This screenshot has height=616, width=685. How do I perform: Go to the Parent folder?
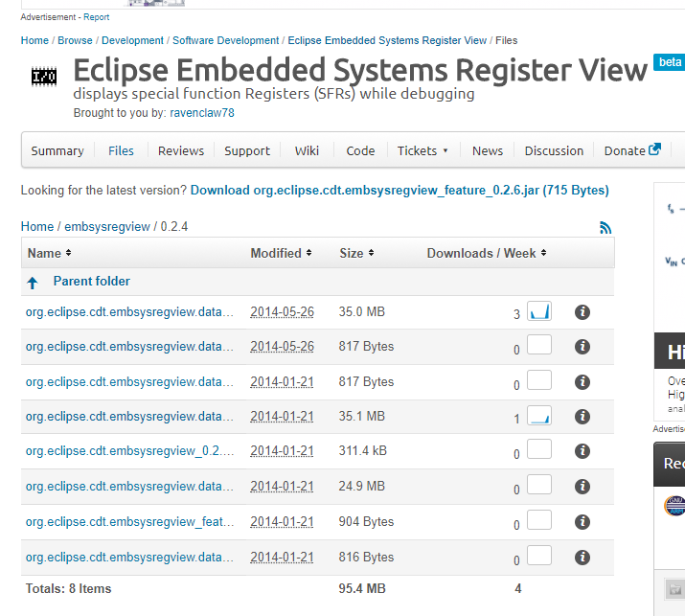[91, 282]
